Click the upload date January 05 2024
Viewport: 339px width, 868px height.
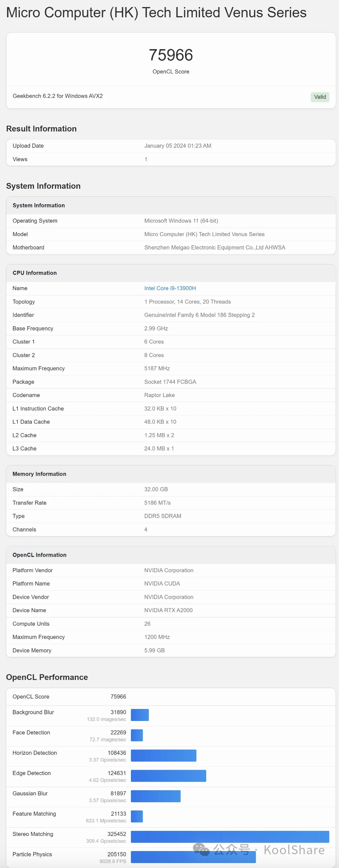pos(178,146)
